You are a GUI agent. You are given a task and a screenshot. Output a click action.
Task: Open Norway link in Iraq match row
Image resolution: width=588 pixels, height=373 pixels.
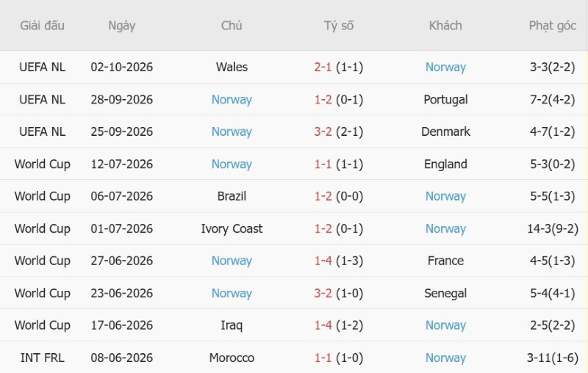click(445, 325)
